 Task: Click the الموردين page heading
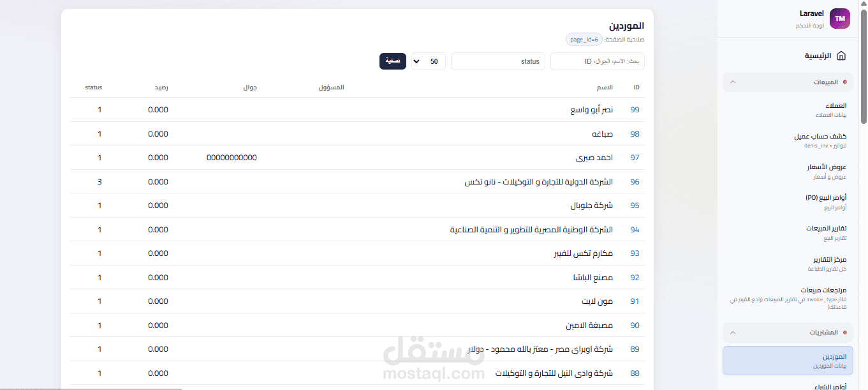click(626, 26)
